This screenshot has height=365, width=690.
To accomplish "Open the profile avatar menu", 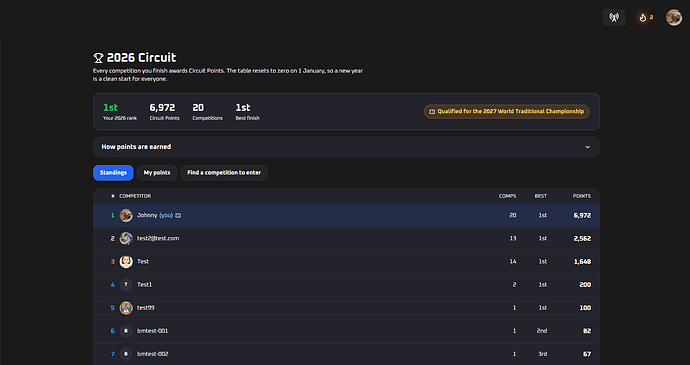I will (674, 18).
